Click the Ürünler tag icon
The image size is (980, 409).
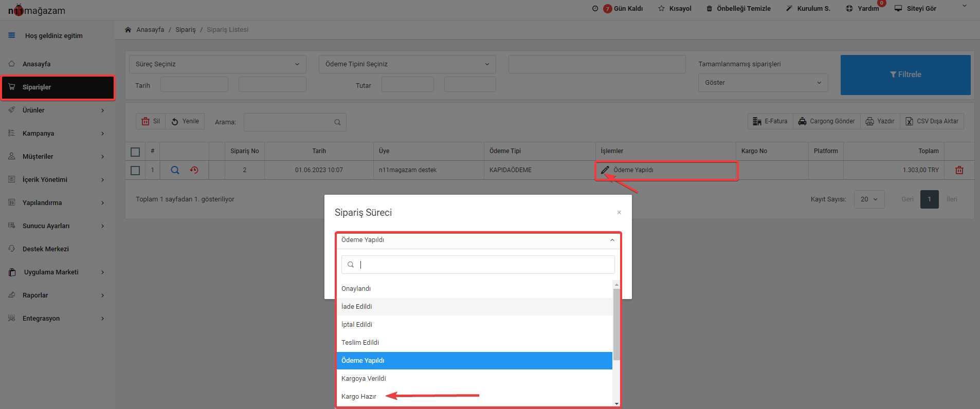(x=11, y=110)
